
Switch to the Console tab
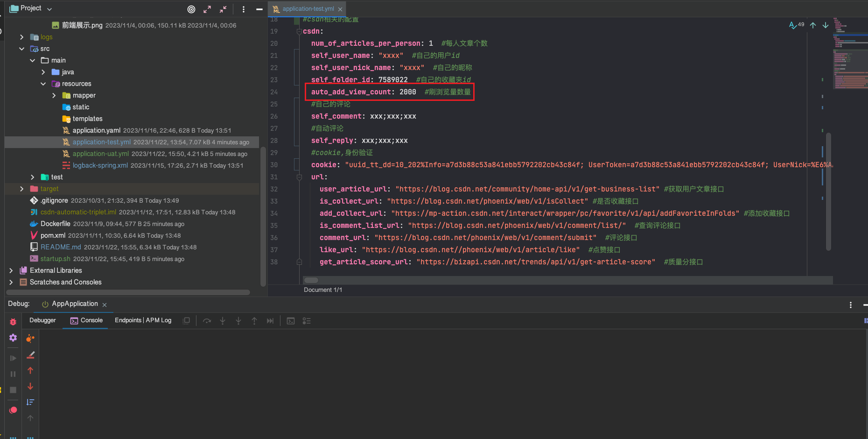tap(86, 320)
